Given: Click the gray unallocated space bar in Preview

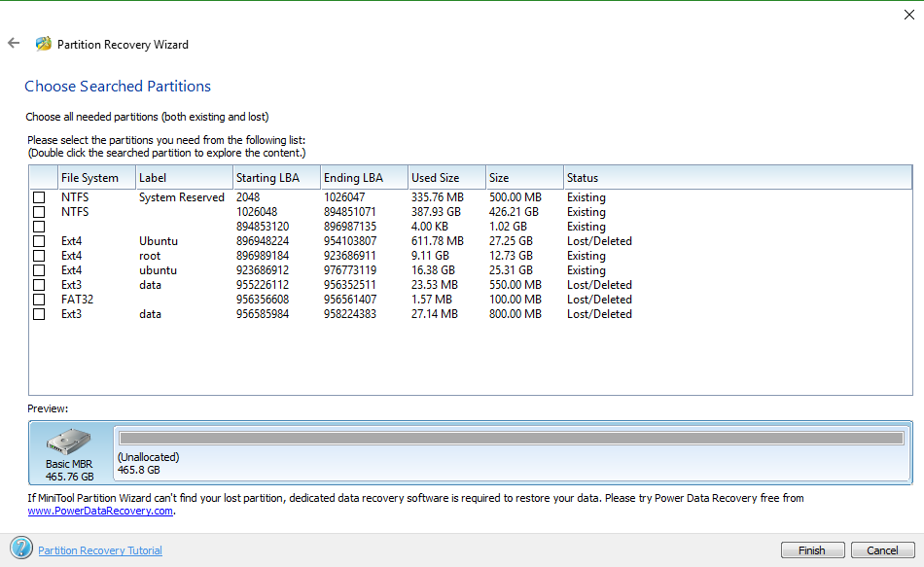Looking at the screenshot, I should [x=511, y=438].
